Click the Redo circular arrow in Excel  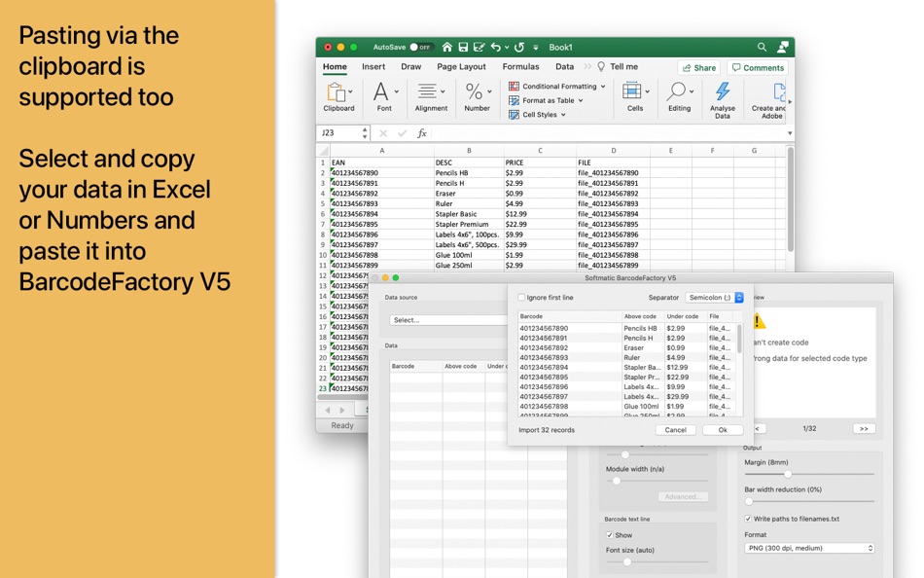519,47
